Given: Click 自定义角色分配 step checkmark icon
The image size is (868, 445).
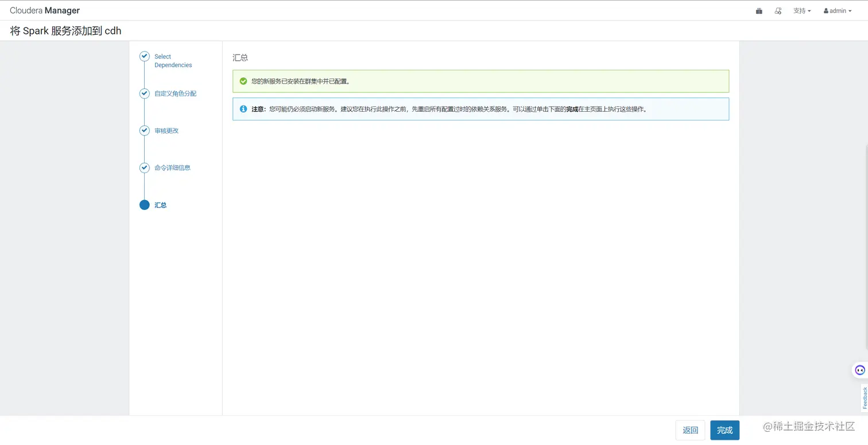Looking at the screenshot, I should pyautogui.click(x=145, y=93).
